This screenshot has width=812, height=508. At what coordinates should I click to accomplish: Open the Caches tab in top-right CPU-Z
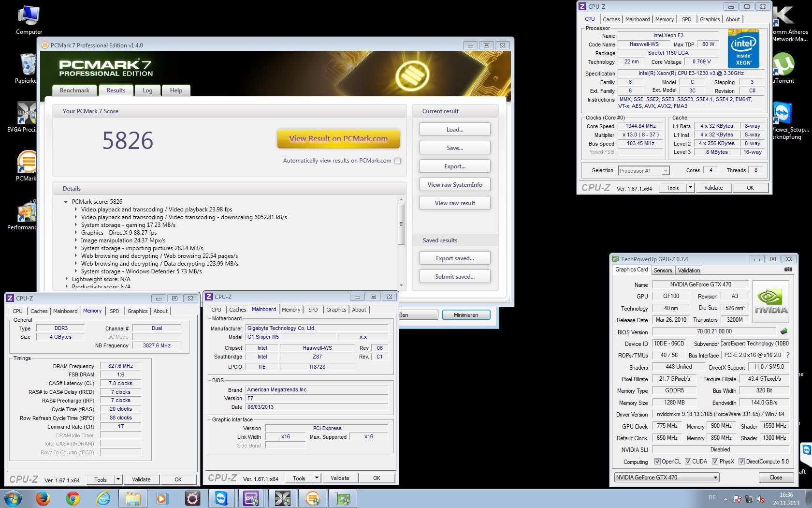(x=611, y=19)
